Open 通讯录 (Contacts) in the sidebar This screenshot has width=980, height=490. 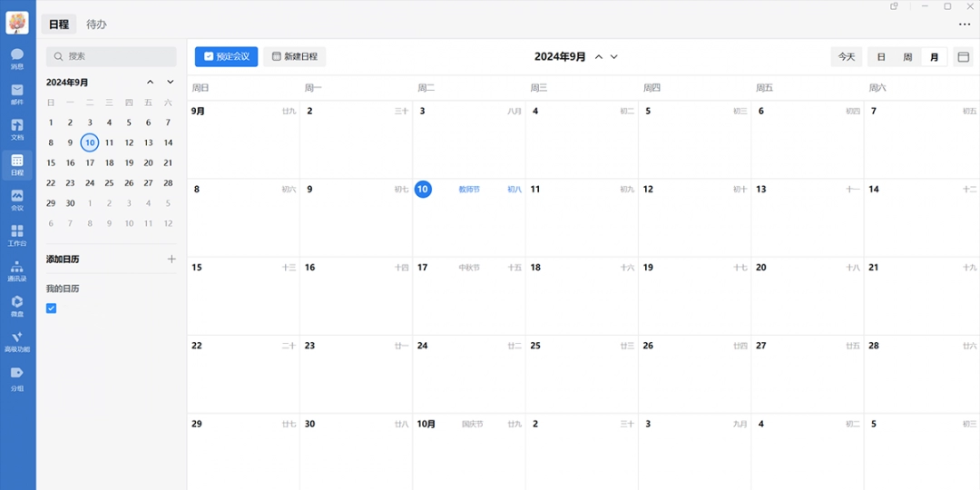point(17,270)
